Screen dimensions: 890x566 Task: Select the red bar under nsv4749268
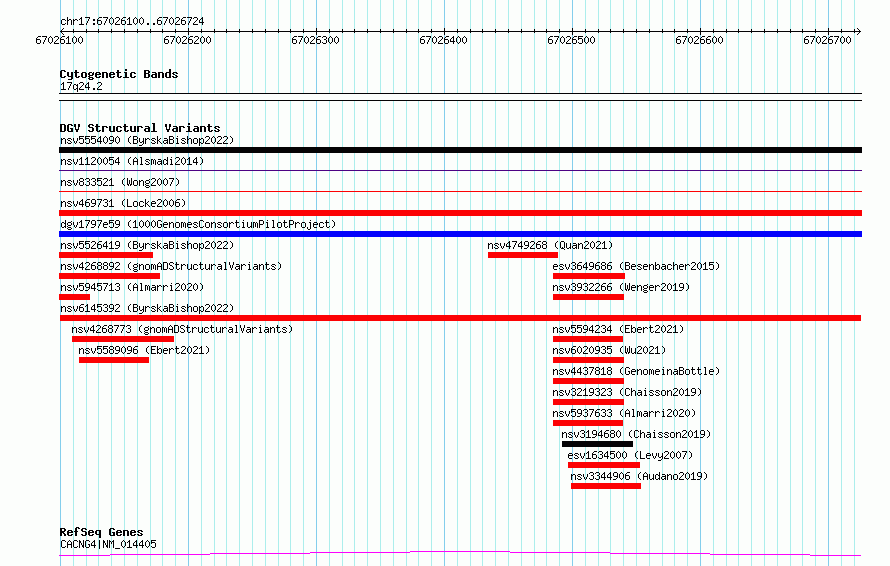(x=523, y=255)
